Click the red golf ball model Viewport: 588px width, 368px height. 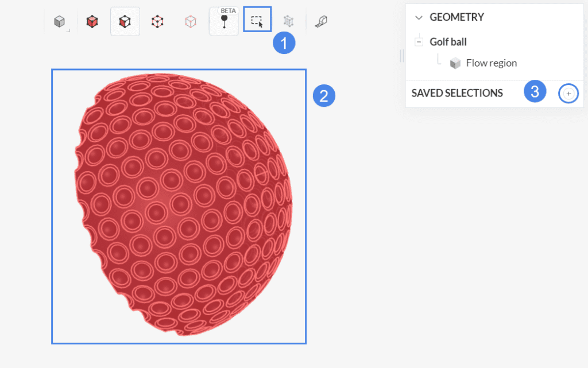[x=178, y=207]
